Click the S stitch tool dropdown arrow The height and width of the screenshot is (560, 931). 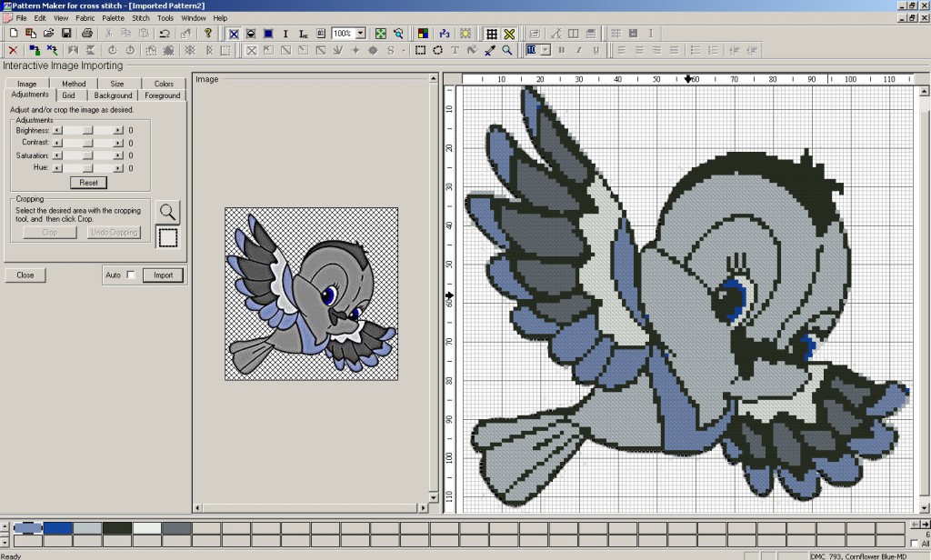click(x=404, y=51)
